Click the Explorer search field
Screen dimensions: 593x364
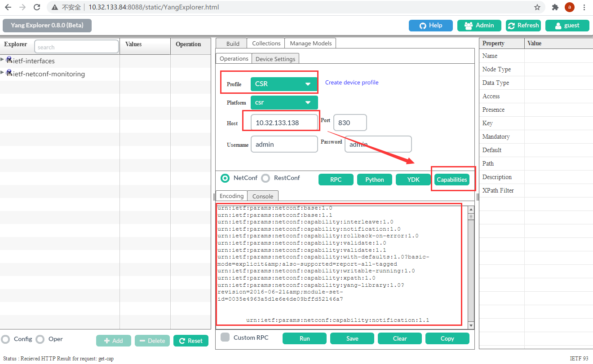click(76, 46)
